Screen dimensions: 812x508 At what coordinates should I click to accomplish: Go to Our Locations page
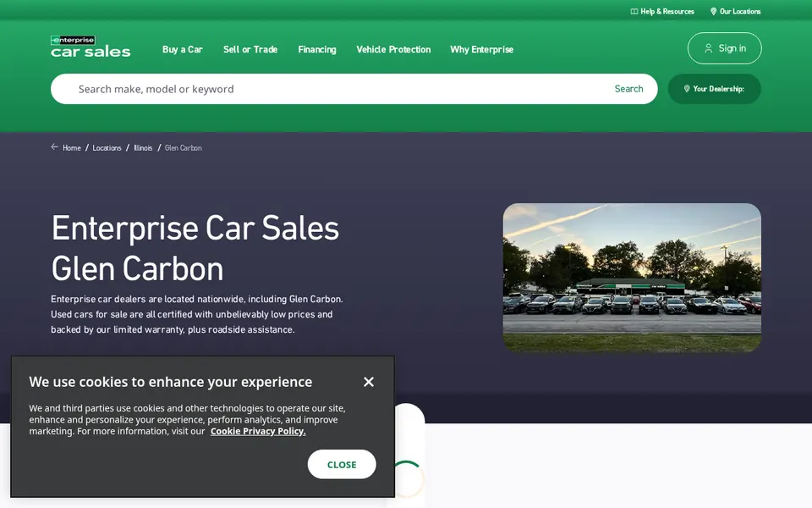pos(735,11)
